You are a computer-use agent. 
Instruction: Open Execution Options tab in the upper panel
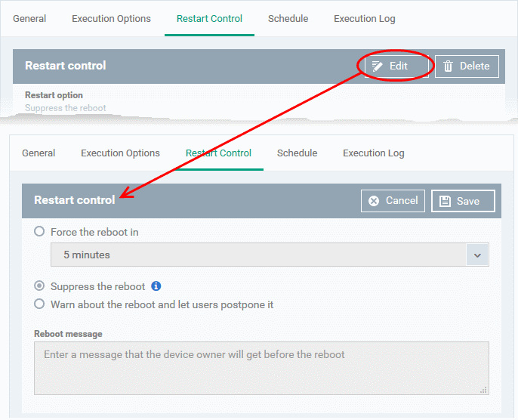pos(111,18)
